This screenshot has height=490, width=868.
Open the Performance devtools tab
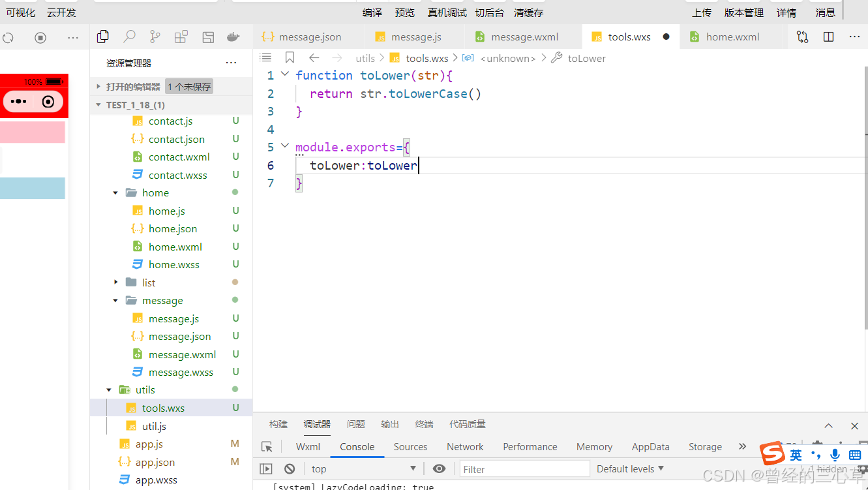530,447
